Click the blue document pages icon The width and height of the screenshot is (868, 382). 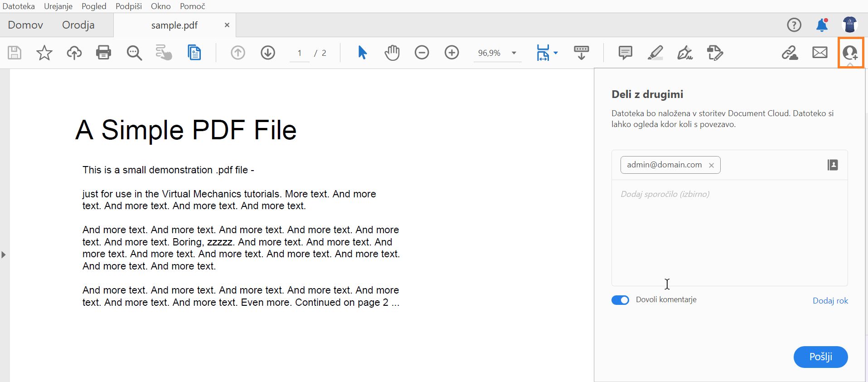click(x=194, y=53)
